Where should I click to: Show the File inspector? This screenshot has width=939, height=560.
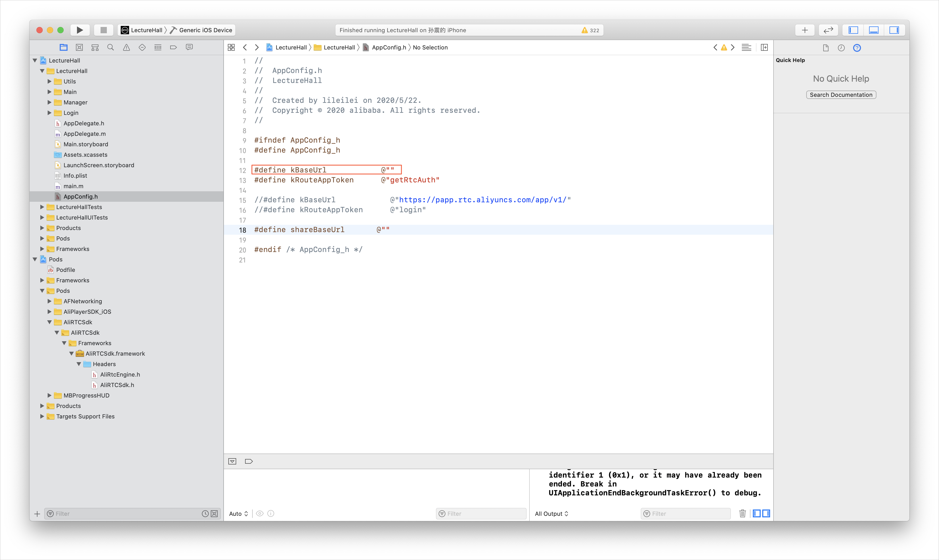click(x=826, y=48)
